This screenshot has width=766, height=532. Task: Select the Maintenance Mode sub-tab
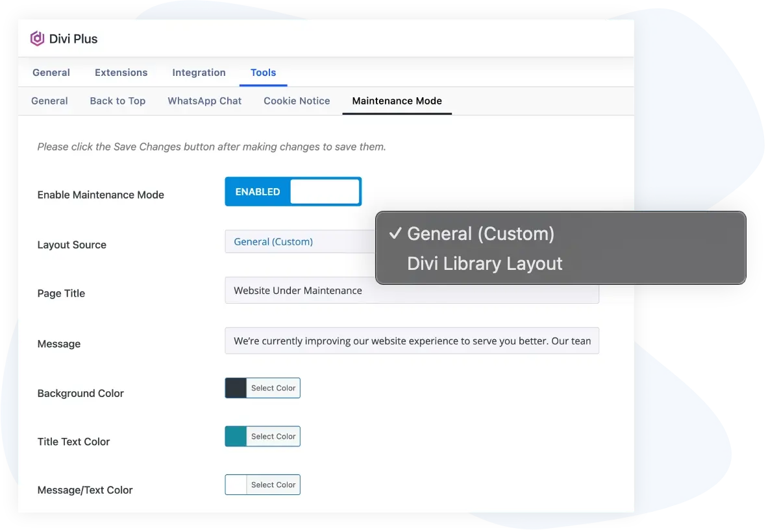pyautogui.click(x=397, y=101)
